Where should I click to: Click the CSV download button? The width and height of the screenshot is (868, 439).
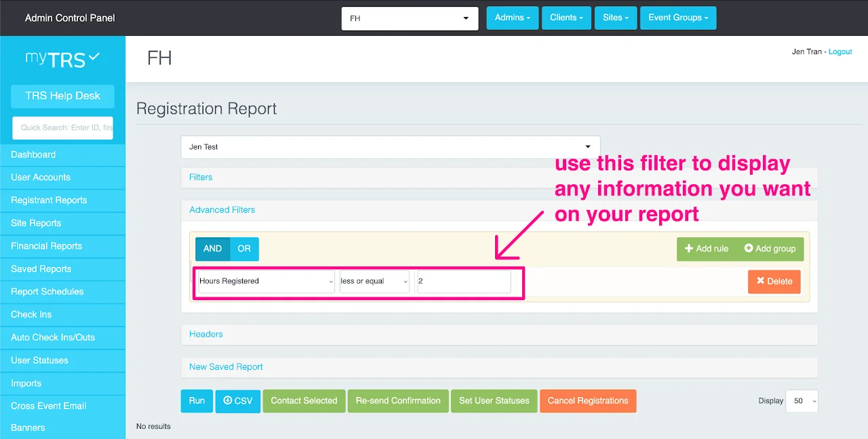tap(238, 401)
